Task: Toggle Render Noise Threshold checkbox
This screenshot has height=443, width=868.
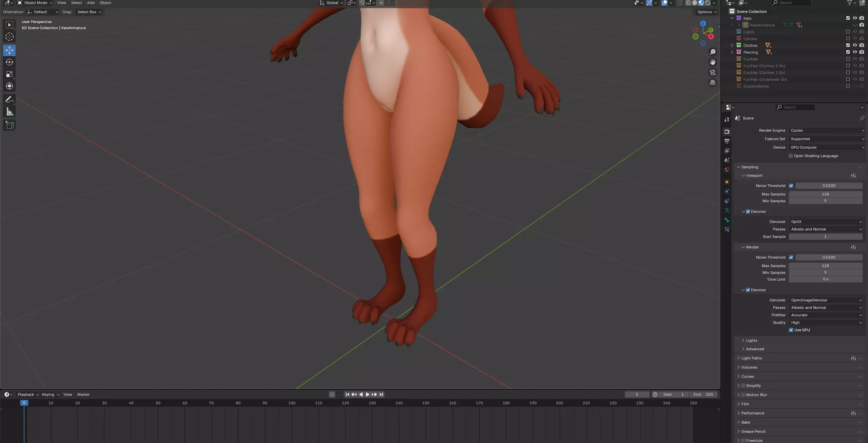Action: tap(791, 257)
